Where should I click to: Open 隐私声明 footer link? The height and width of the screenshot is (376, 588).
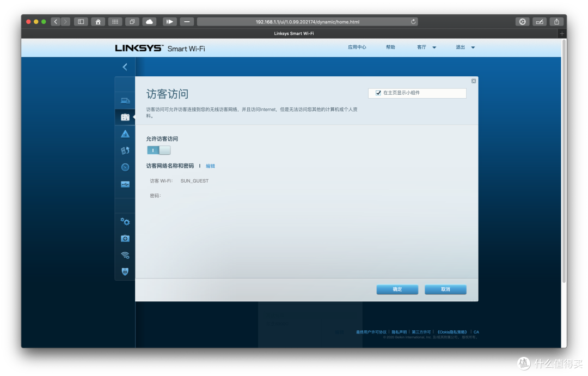(x=399, y=332)
